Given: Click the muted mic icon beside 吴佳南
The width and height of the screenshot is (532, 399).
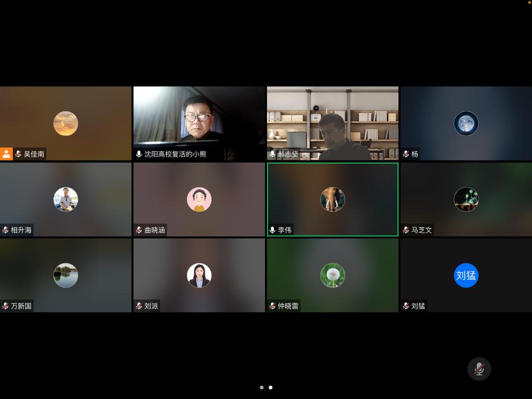Looking at the screenshot, I should pos(18,154).
